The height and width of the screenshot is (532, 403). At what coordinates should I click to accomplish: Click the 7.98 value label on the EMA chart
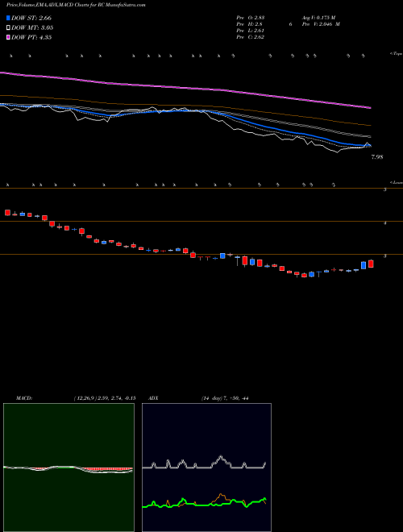377,157
